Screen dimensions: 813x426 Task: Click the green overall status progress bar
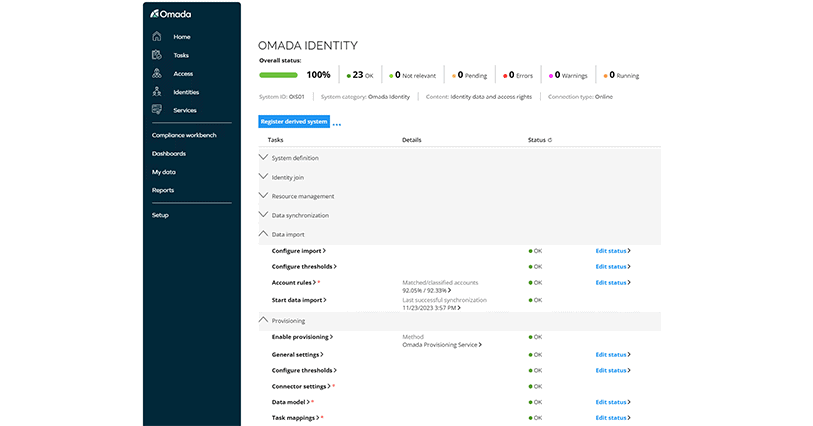pyautogui.click(x=278, y=75)
